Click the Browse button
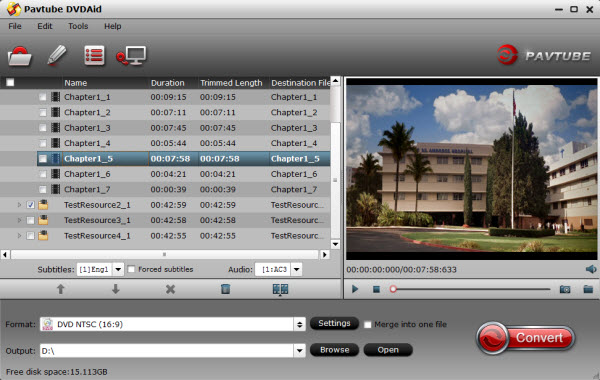Viewport: 600px width, 380px height. pyautogui.click(x=334, y=350)
